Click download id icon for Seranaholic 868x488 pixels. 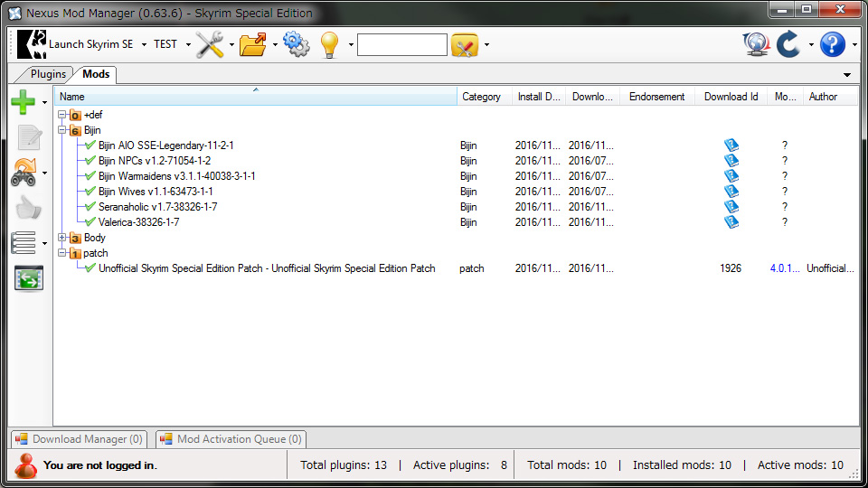coord(731,206)
